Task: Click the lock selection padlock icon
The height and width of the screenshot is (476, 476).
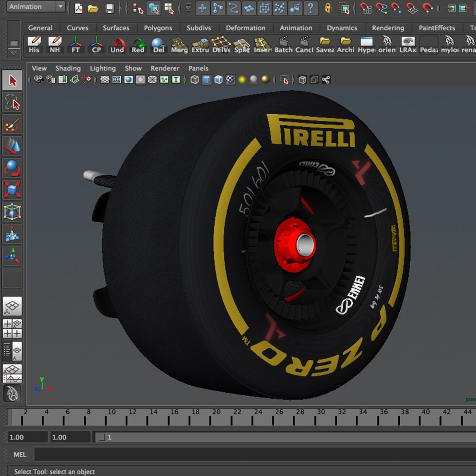Action: (x=328, y=8)
